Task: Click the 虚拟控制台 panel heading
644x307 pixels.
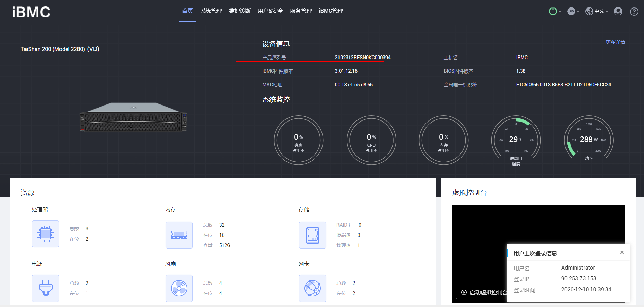Action: 469,193
